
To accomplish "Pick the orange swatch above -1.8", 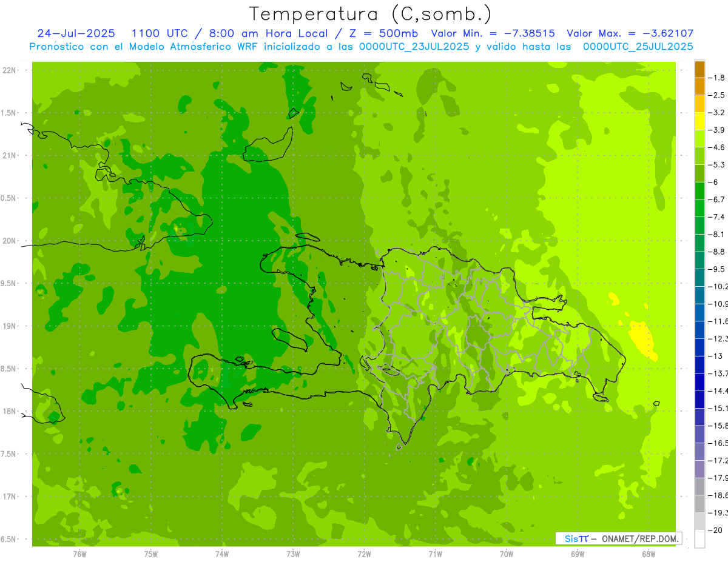I will (699, 69).
